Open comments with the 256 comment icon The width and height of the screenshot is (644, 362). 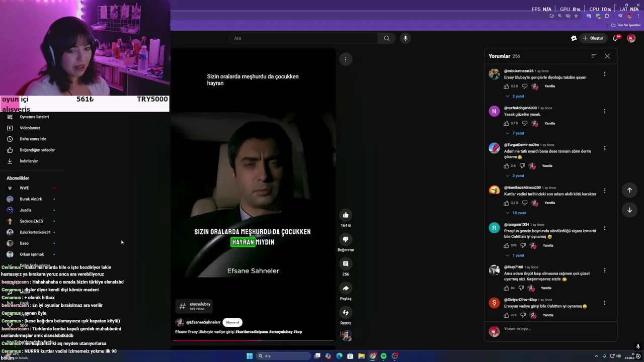point(346,264)
